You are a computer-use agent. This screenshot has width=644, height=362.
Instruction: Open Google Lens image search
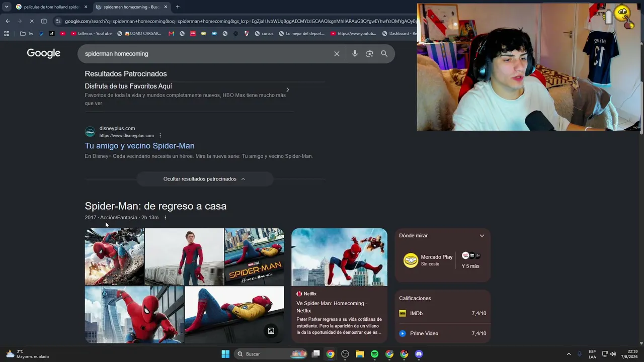[x=370, y=54]
